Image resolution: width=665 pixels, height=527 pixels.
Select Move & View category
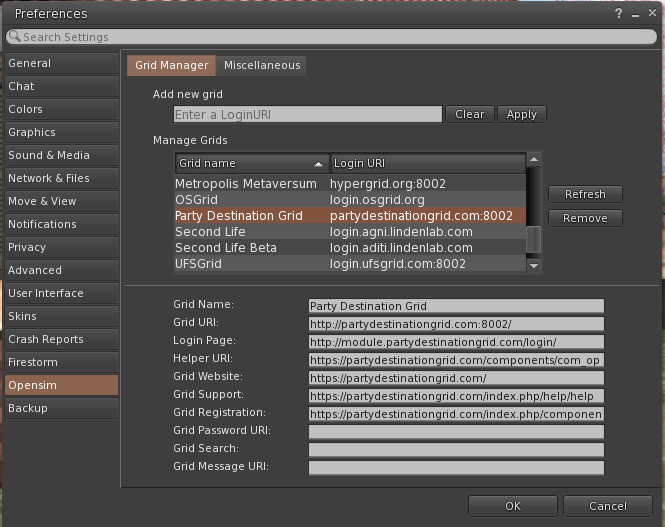62,201
